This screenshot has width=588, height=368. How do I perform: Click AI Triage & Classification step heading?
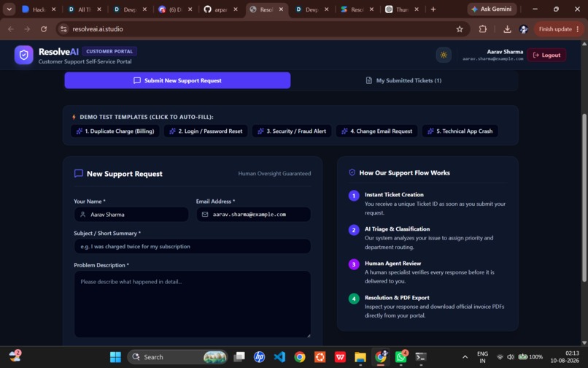pos(397,229)
